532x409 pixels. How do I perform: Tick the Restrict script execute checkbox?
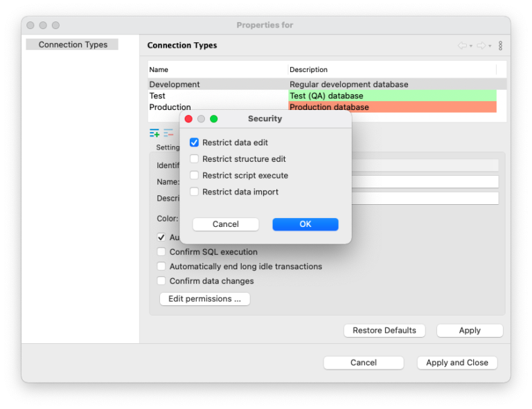pos(195,176)
